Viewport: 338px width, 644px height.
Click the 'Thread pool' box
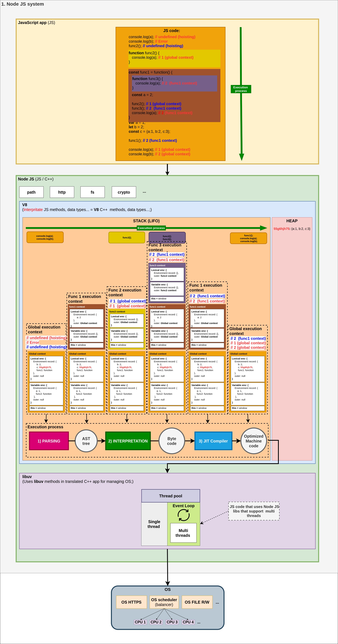tap(171, 496)
